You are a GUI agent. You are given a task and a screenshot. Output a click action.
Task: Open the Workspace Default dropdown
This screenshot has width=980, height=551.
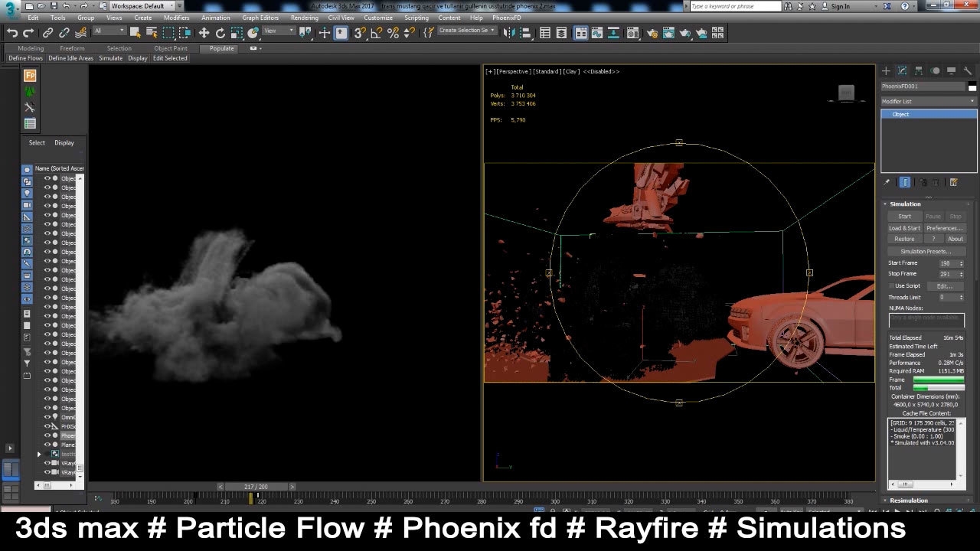pos(142,5)
